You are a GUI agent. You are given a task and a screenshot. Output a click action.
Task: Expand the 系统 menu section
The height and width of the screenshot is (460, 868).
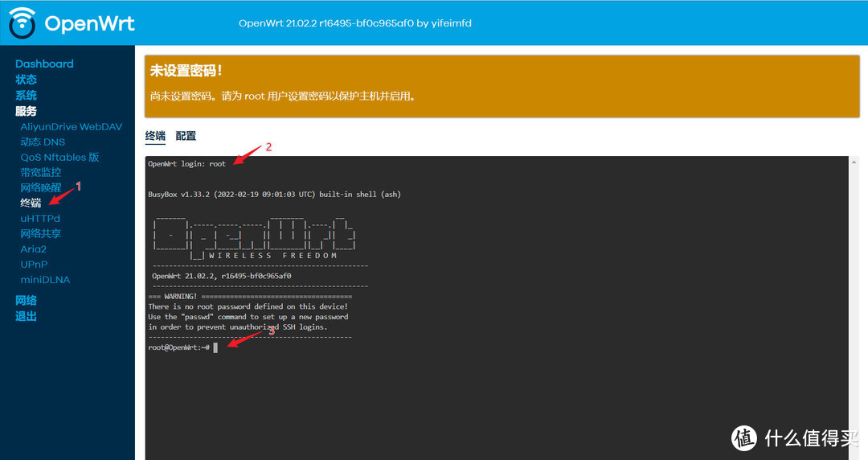(x=26, y=96)
